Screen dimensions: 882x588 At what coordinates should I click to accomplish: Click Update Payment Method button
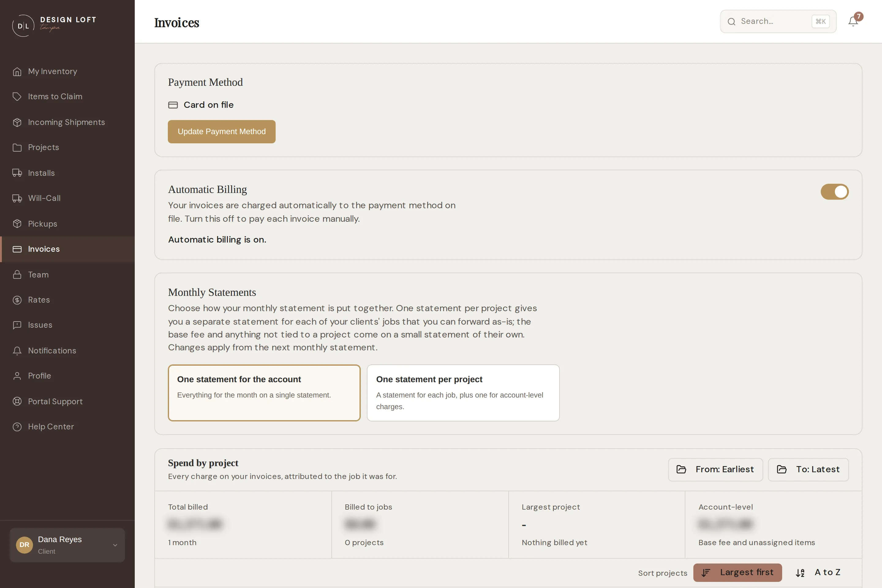222,132
